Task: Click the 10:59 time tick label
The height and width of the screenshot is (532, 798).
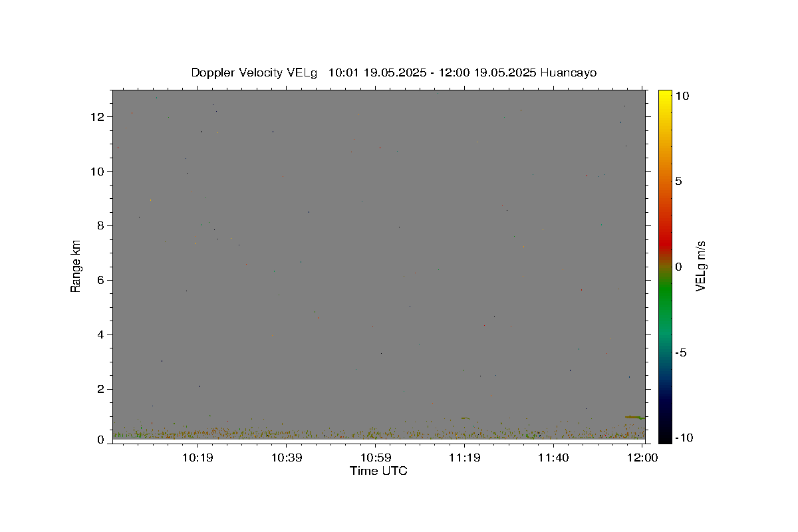Action: 376,458
